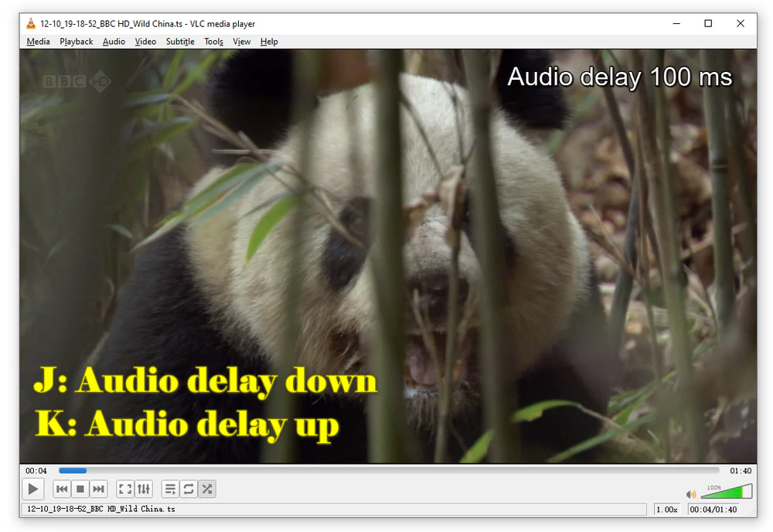Viewport: 773px width, 532px height.
Task: Resume playback with the Play button
Action: pyautogui.click(x=33, y=488)
